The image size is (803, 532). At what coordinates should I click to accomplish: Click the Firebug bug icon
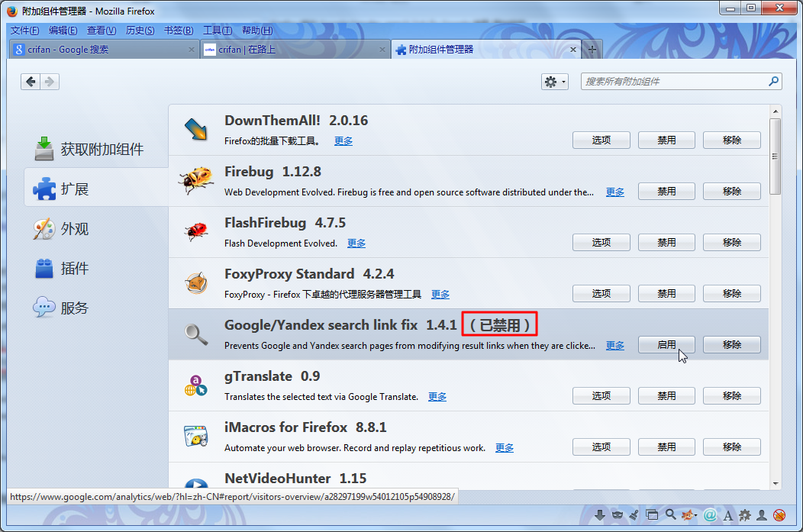coord(196,180)
